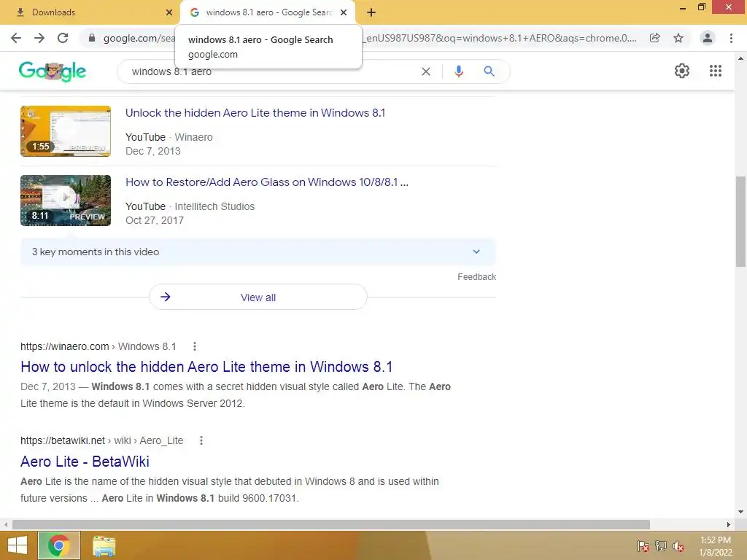Viewport: 747px width, 560px height.
Task: Clear the search box with X icon
Action: (x=426, y=71)
